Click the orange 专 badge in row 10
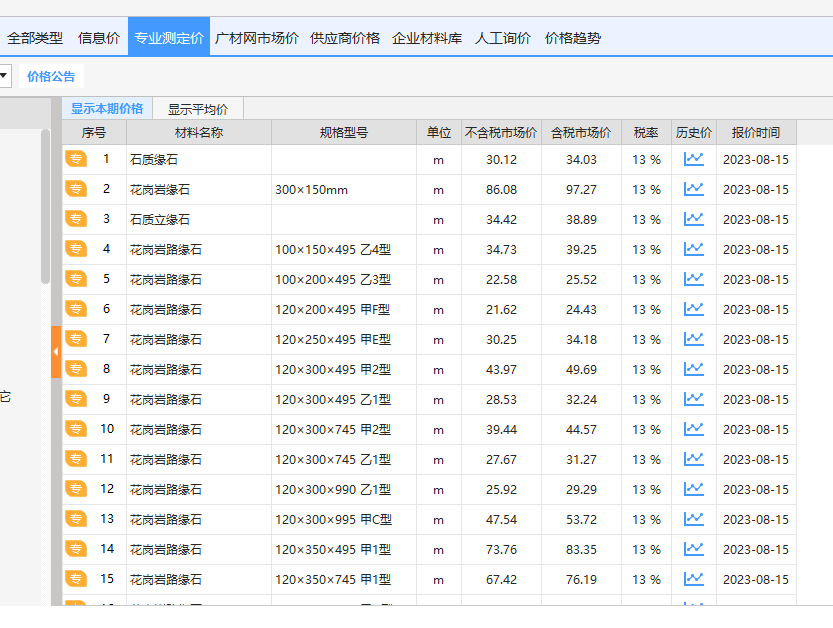833x628 pixels. coord(76,429)
